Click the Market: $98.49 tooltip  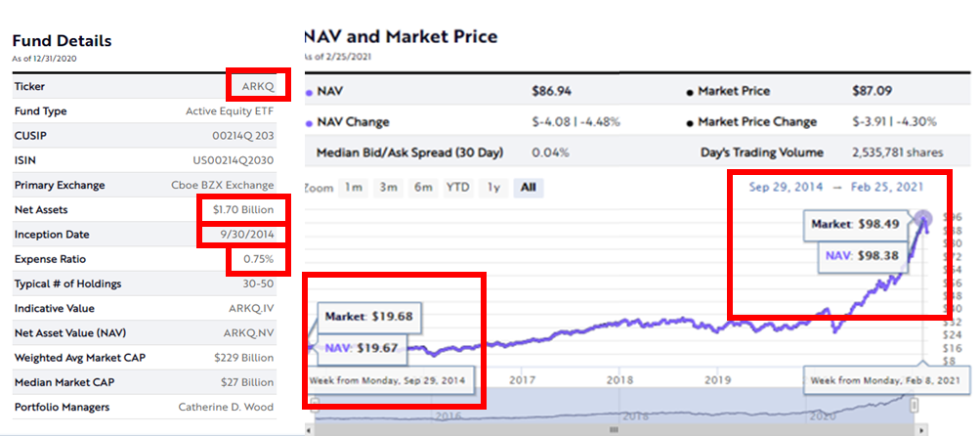coord(855,225)
